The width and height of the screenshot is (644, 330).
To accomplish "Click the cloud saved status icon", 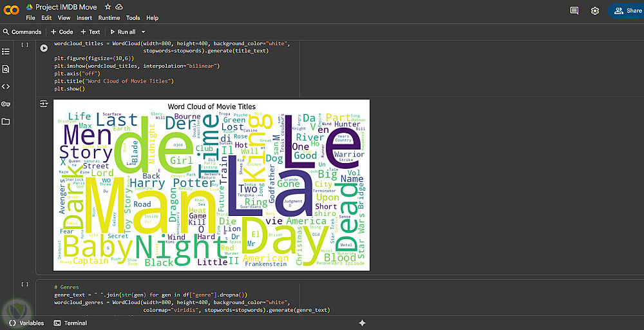I will (119, 6).
